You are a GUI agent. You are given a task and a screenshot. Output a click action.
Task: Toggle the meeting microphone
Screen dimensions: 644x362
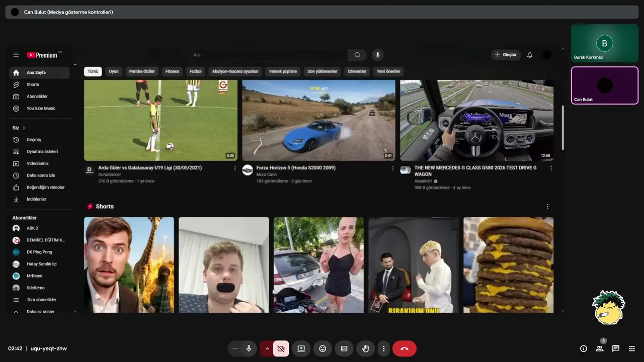(249, 348)
